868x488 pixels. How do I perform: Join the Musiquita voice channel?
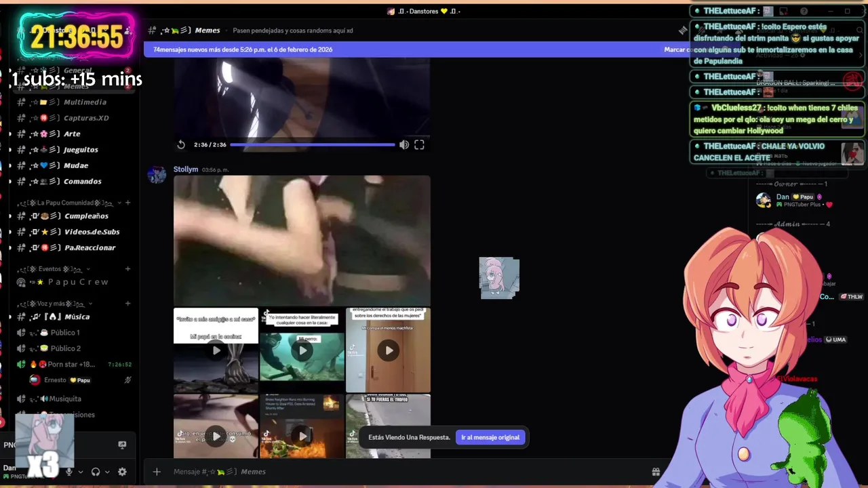(x=75, y=399)
